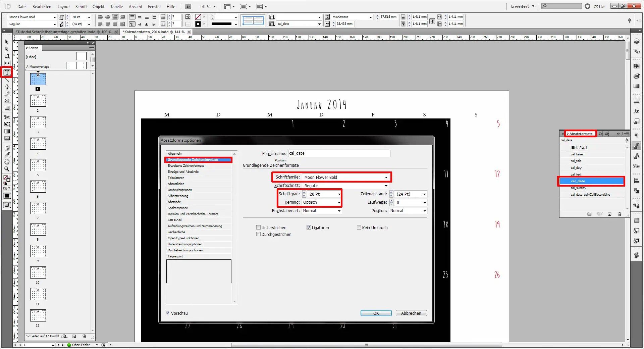Open the Character Styles panel

tap(637, 156)
